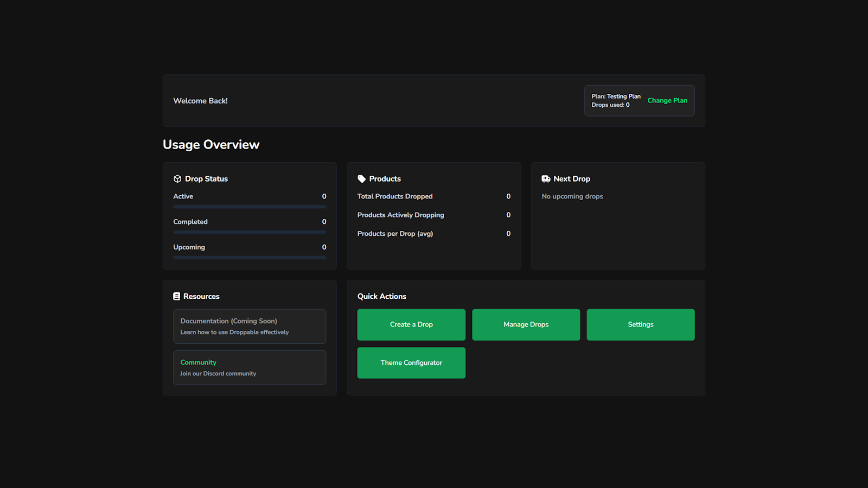Screen dimensions: 868x488
Task: Open Manage Drops
Action: 526,324
